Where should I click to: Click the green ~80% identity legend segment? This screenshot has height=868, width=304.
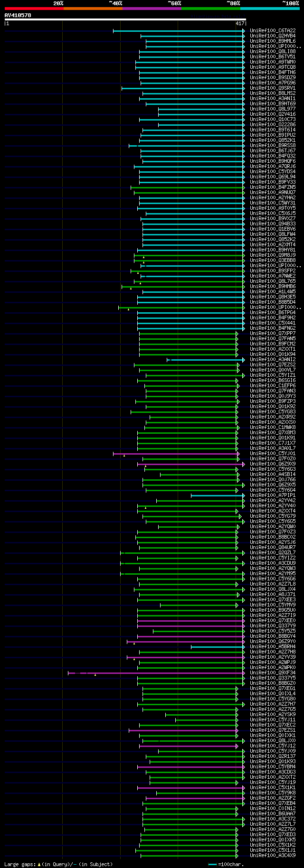pos(210,9)
